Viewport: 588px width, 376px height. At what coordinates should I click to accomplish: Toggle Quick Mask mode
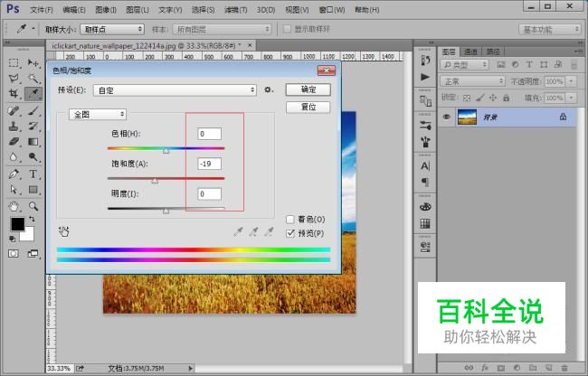tap(14, 254)
